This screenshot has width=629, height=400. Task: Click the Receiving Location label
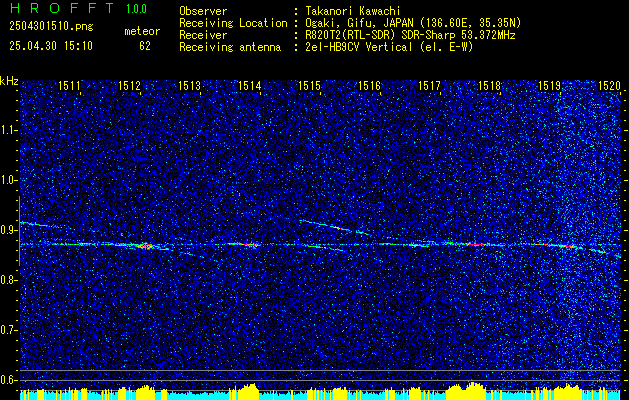(233, 23)
